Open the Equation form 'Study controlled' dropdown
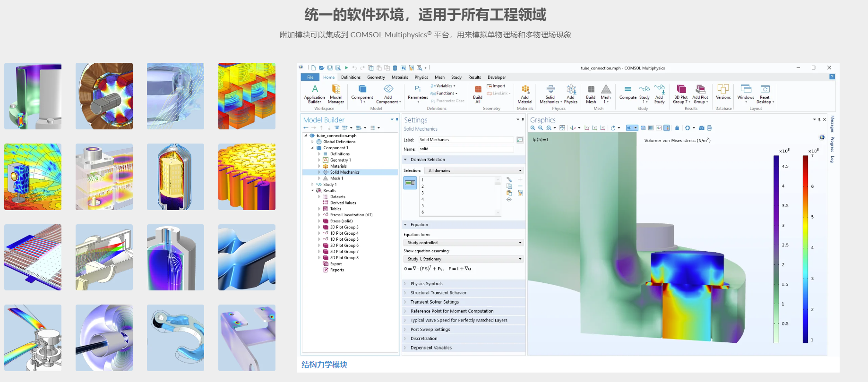Viewport: 868px width, 382px height. [464, 243]
